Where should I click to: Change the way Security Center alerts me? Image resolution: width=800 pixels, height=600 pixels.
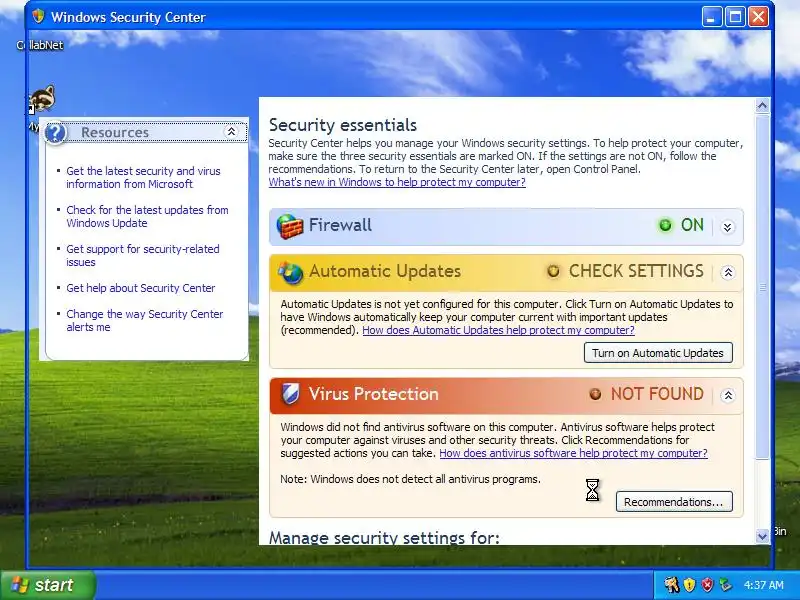(x=145, y=320)
